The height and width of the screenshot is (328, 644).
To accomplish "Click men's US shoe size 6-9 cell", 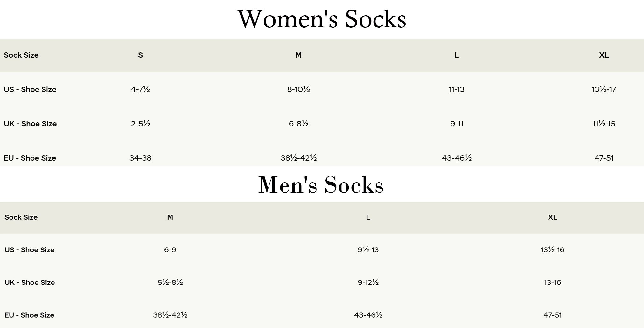I will coord(170,250).
